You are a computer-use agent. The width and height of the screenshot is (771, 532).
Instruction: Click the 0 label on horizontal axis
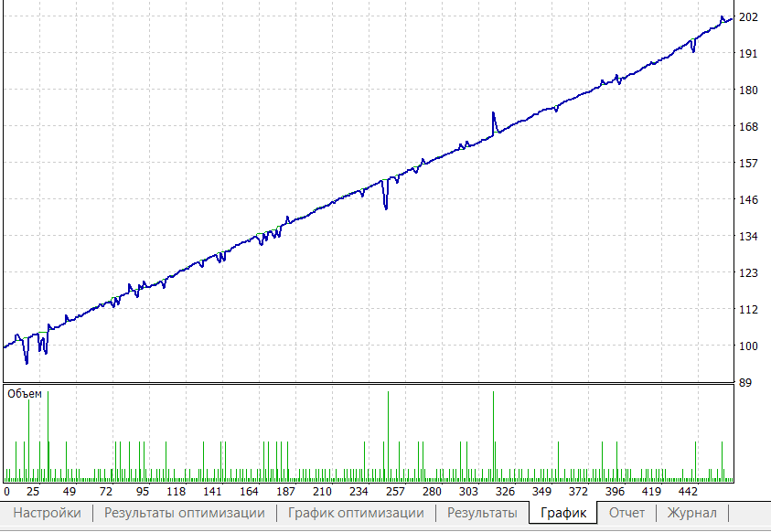pyautogui.click(x=6, y=491)
